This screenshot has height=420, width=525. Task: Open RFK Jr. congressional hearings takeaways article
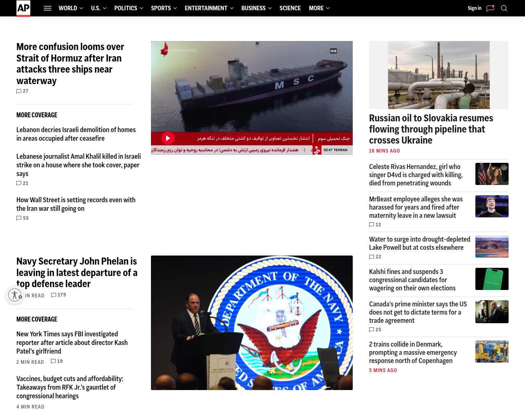[70, 387]
